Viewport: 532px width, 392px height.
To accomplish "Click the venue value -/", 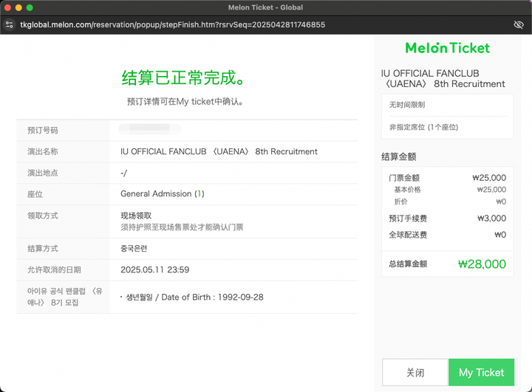I will [x=123, y=173].
